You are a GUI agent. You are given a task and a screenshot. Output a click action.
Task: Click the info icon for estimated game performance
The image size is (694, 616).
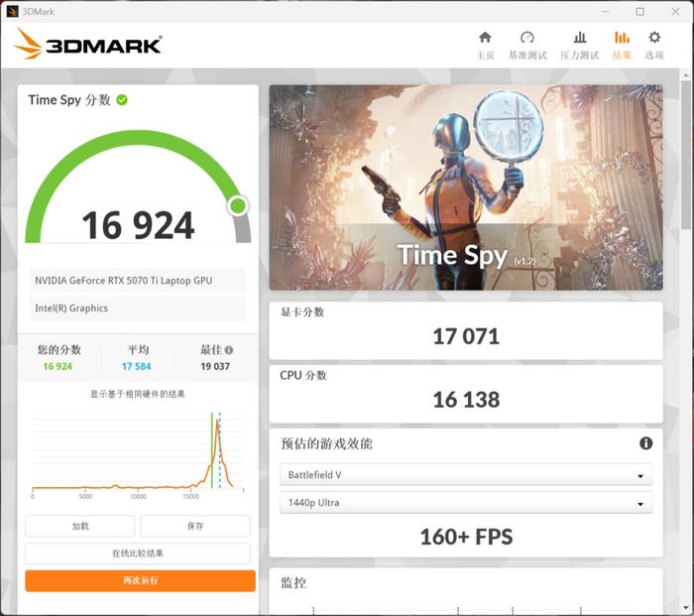645,442
